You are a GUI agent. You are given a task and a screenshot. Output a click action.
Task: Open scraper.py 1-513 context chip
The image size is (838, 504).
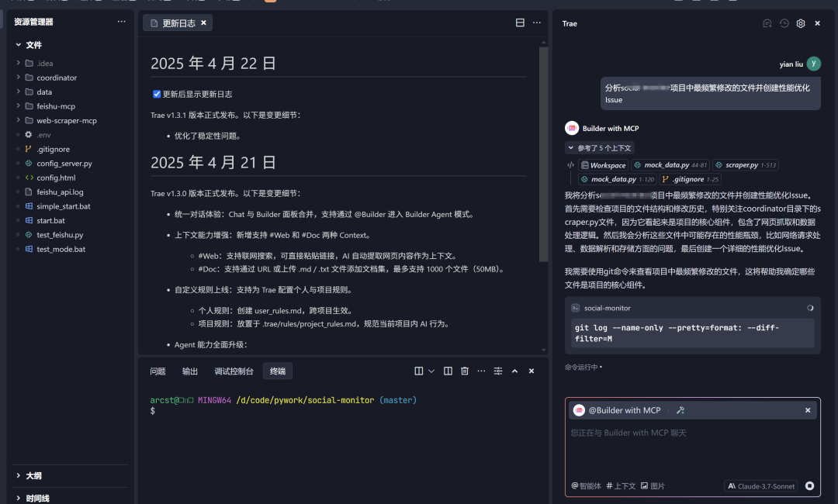(x=745, y=165)
